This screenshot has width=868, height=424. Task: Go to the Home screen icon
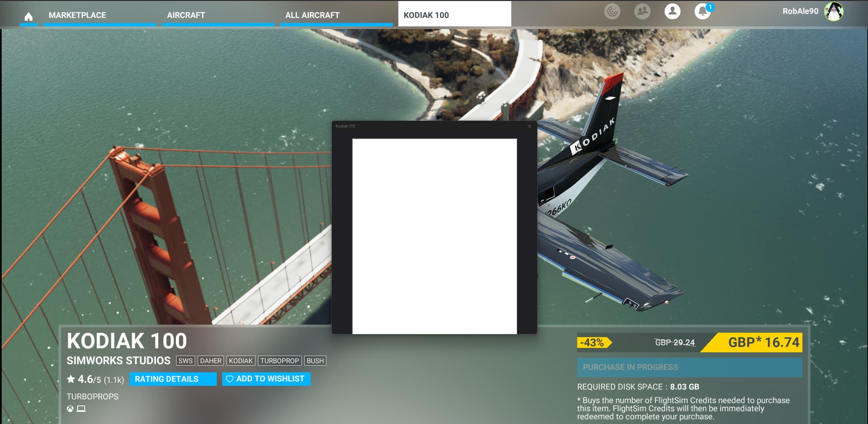(x=28, y=16)
